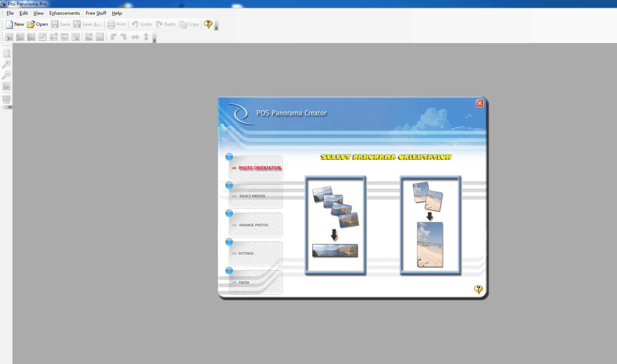
Task: Click the New document icon
Action: [10, 24]
